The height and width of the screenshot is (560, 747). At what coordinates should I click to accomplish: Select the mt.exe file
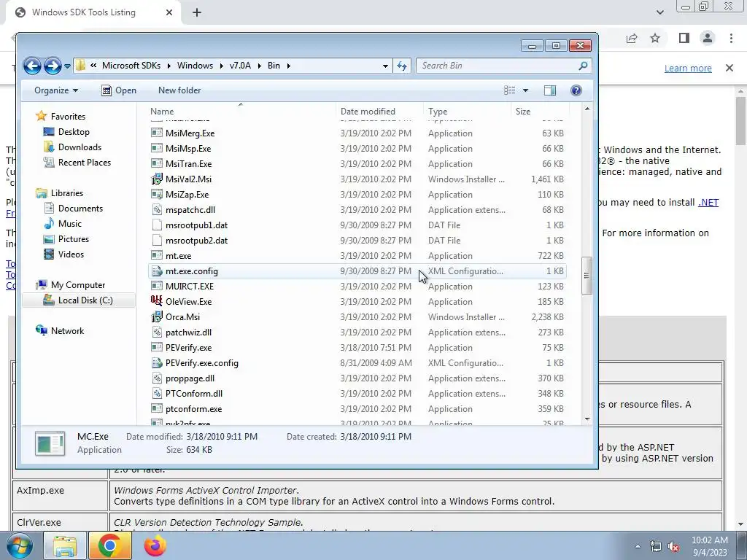178,256
